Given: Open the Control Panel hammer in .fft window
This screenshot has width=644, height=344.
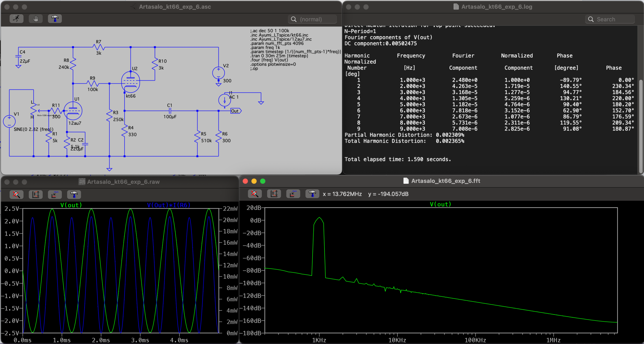Looking at the screenshot, I should click(312, 194).
